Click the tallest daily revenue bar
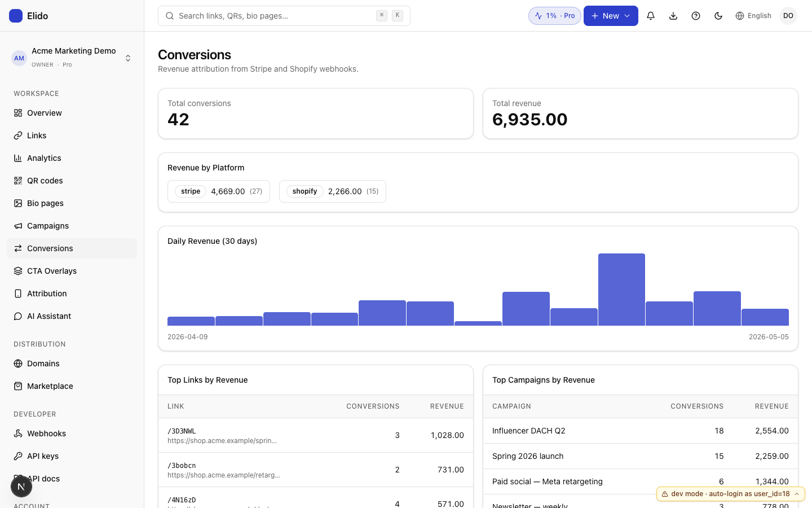Image resolution: width=812 pixels, height=508 pixels. (621, 290)
